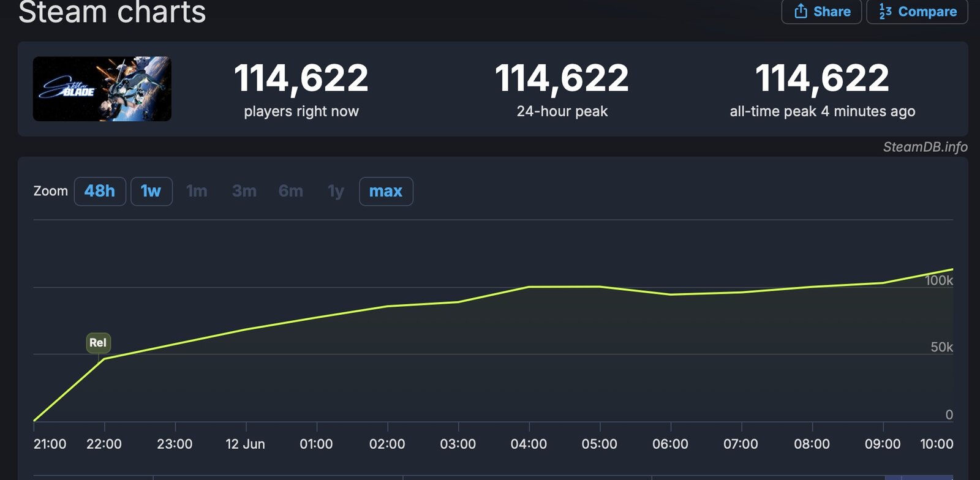
Task: Open the Compare button
Action: (x=917, y=12)
